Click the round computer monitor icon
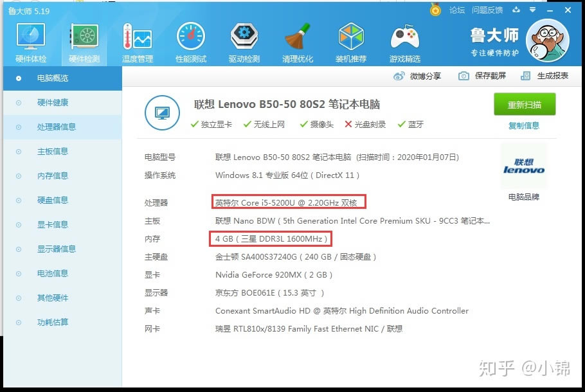 [162, 112]
